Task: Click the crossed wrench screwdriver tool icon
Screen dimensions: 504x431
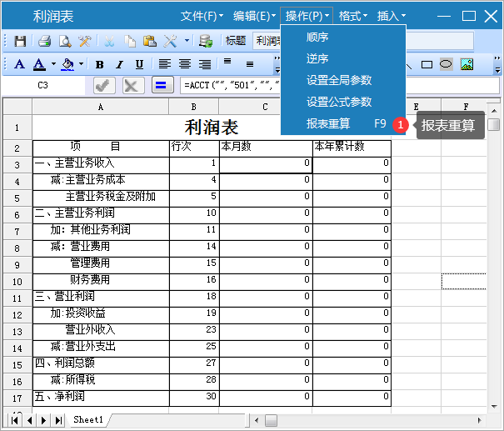Action: pyautogui.click(x=170, y=41)
